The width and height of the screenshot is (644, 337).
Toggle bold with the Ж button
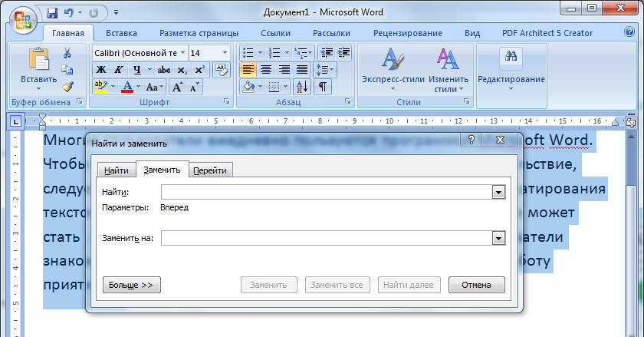[101, 70]
